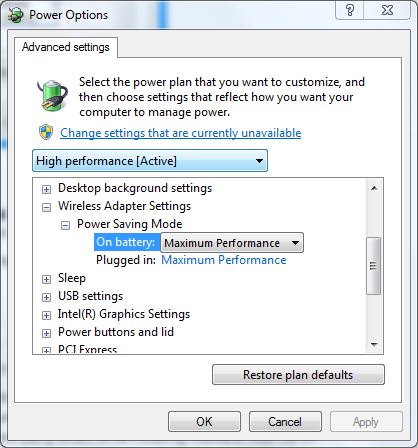Expand the USB settings node
This screenshot has width=418, height=448.
(46, 297)
